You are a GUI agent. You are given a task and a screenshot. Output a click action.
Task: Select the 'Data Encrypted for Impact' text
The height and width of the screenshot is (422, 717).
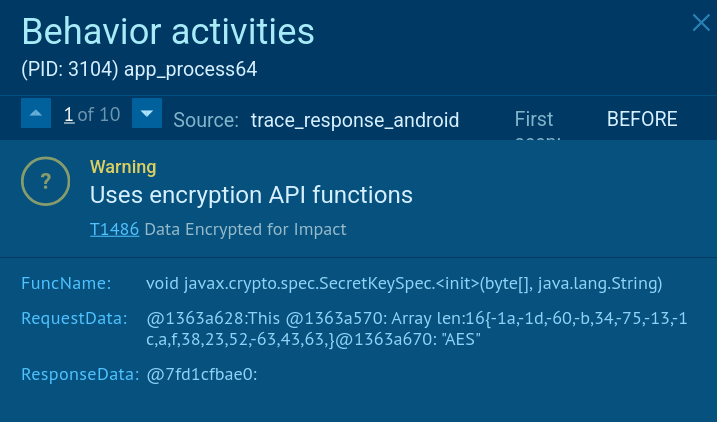click(246, 229)
